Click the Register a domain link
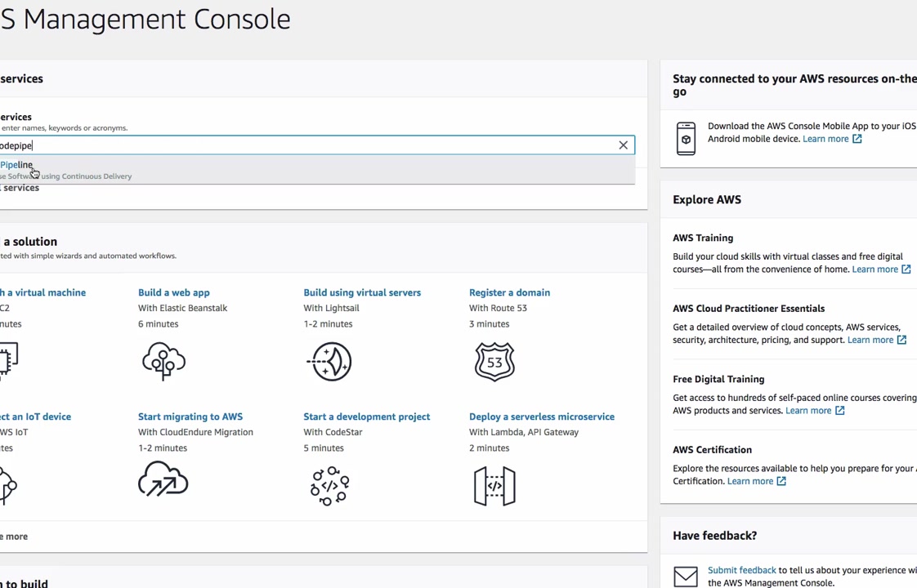 tap(509, 292)
